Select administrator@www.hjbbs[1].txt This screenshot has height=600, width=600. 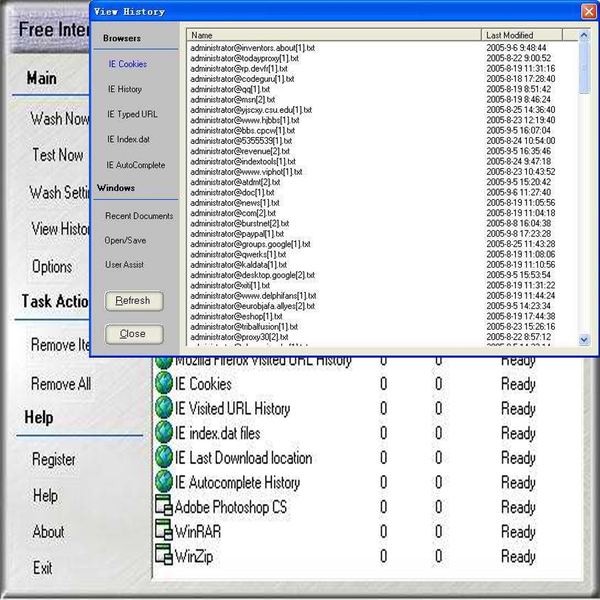[x=245, y=120]
